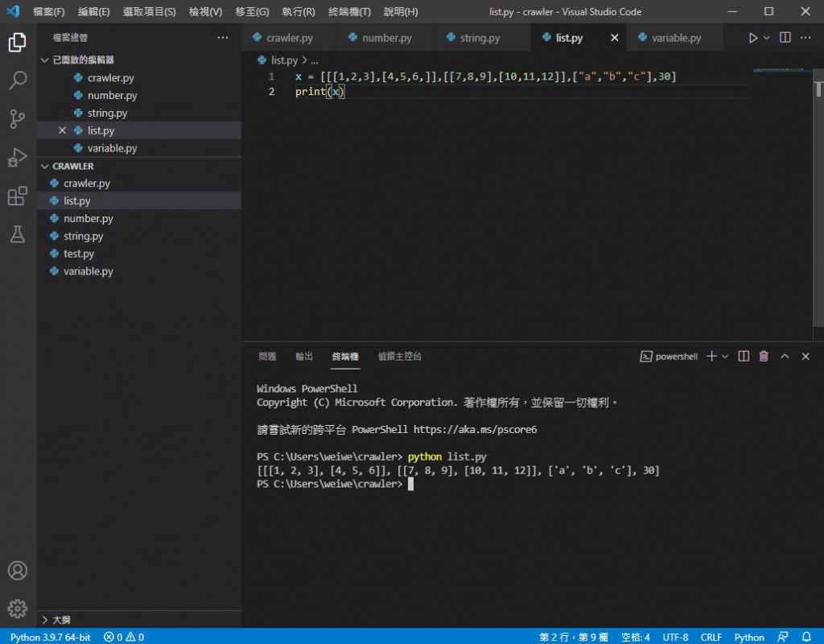Click the VS Code logo icon
Screen dimensions: 824x644
click(x=13, y=11)
